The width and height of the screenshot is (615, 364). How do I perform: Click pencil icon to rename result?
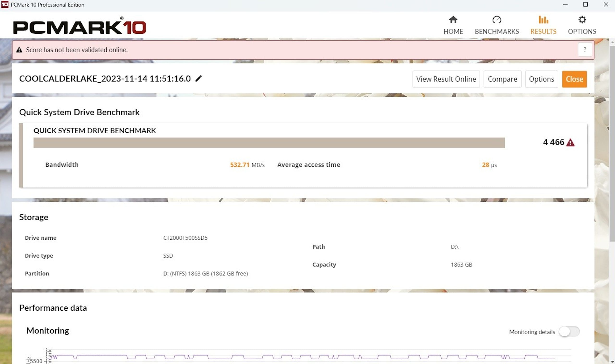(x=198, y=79)
